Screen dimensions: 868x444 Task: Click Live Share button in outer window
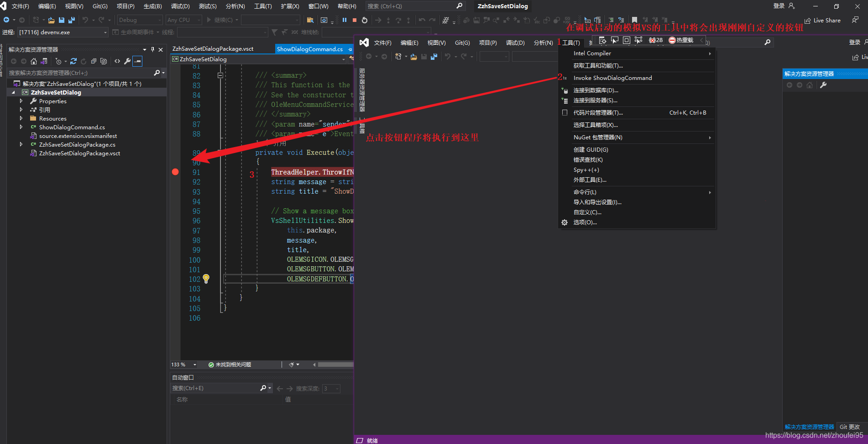tap(822, 21)
